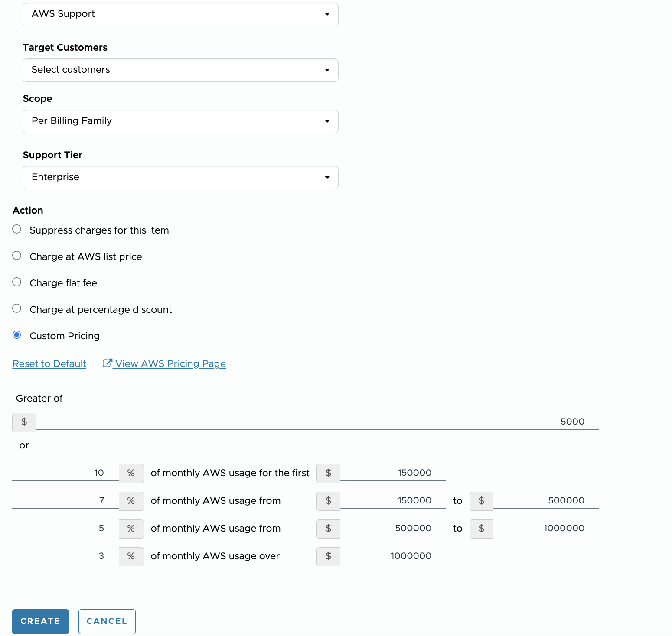This screenshot has width=672, height=636.
Task: Open the AWS Support dropdown
Action: click(180, 14)
